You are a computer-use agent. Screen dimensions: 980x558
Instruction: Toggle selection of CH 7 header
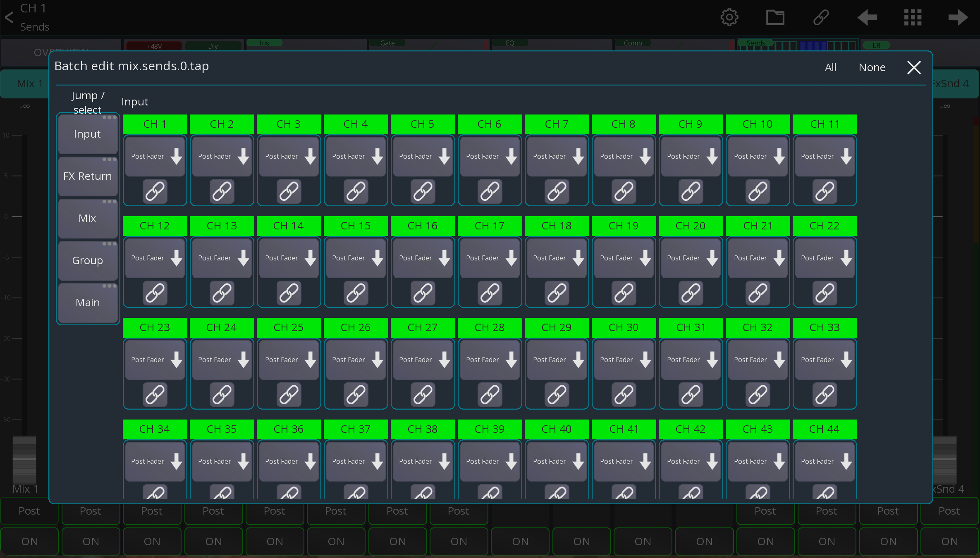point(557,124)
